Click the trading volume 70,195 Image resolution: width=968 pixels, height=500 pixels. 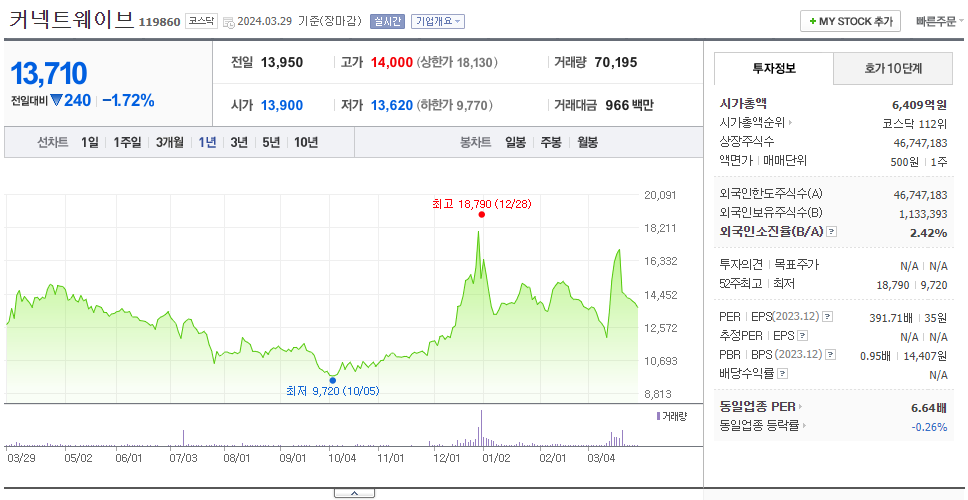tap(616, 62)
